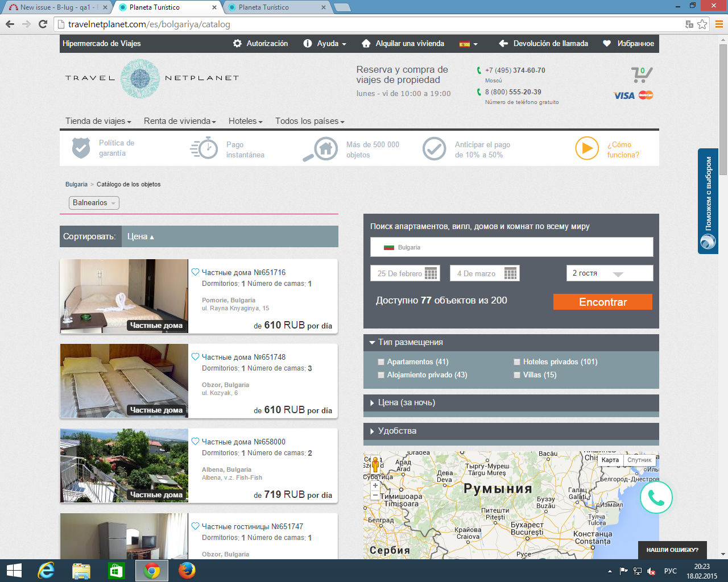
Task: Open Firefox from the taskbar
Action: tap(187, 570)
